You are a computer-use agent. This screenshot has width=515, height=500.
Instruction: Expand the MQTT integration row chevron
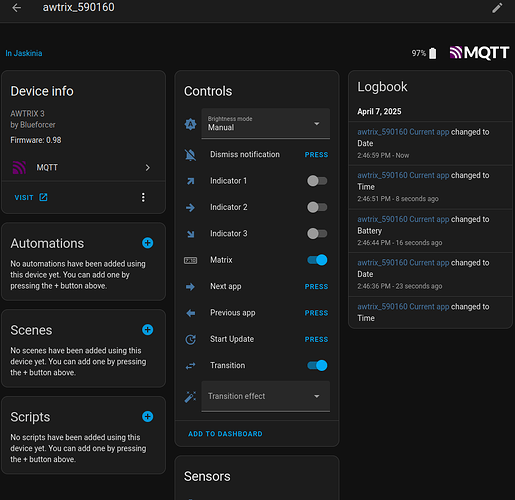point(148,168)
